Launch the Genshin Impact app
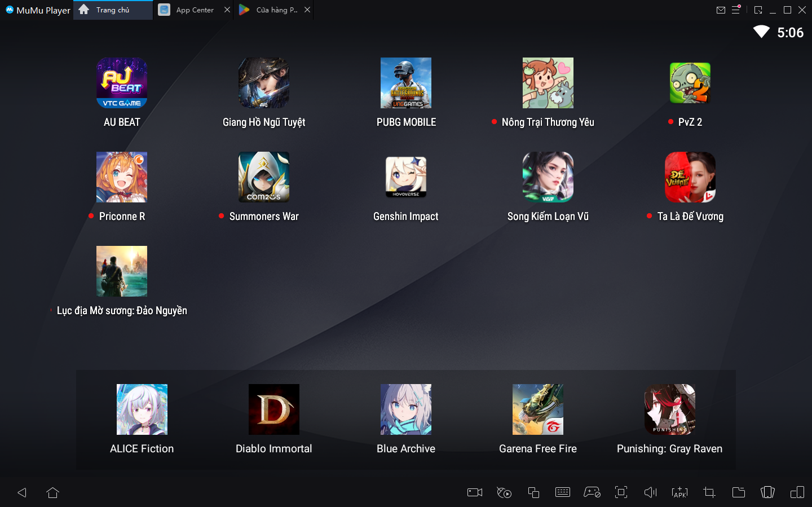The height and width of the screenshot is (507, 812). tap(405, 177)
